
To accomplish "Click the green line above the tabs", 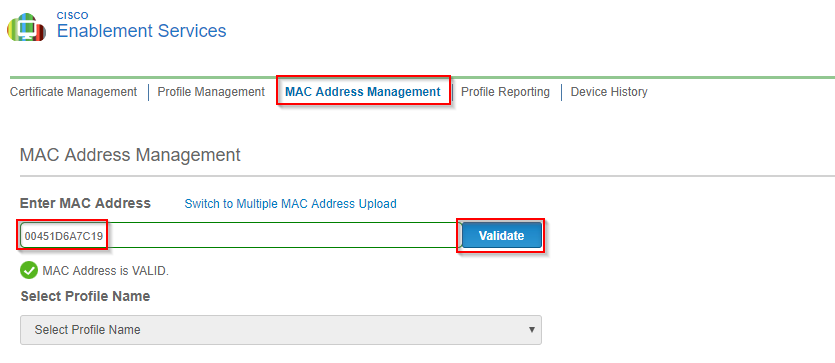I will point(422,78).
